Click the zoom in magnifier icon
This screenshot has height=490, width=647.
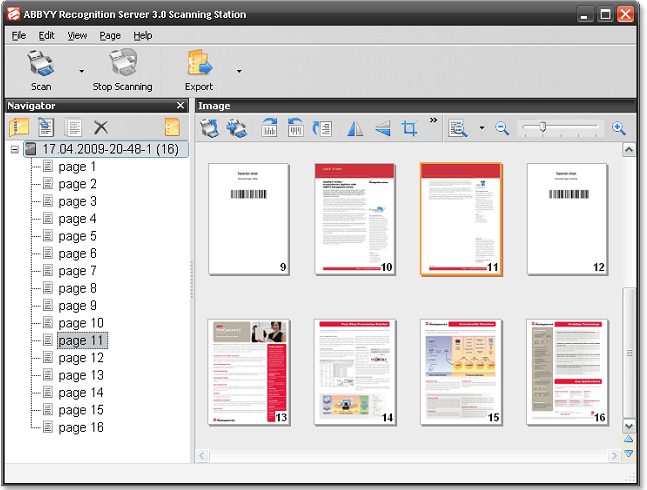pos(618,128)
